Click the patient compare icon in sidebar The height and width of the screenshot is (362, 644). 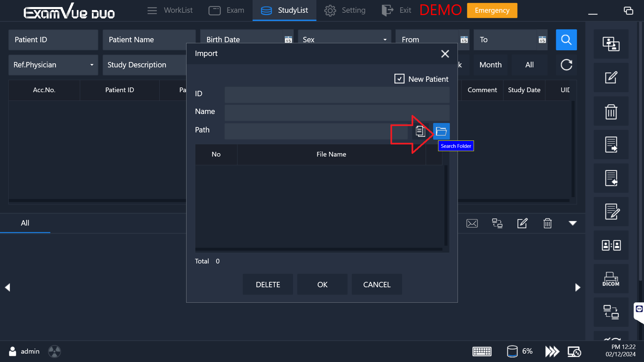click(611, 245)
